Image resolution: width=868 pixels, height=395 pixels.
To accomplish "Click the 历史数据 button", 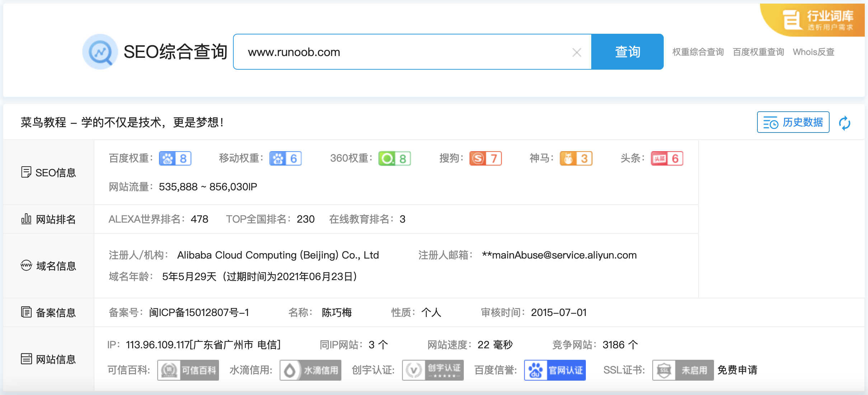I will coord(793,122).
